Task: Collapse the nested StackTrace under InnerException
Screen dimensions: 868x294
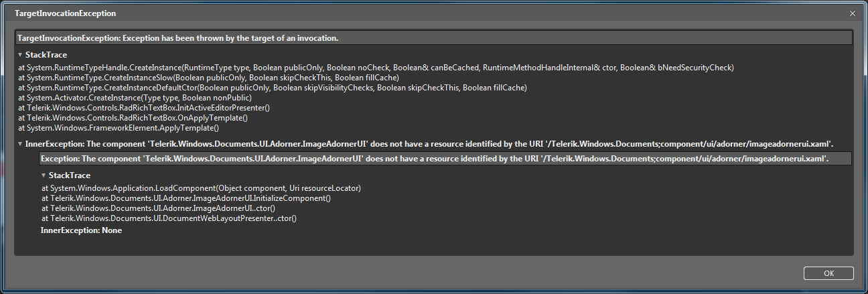Action: coord(44,175)
